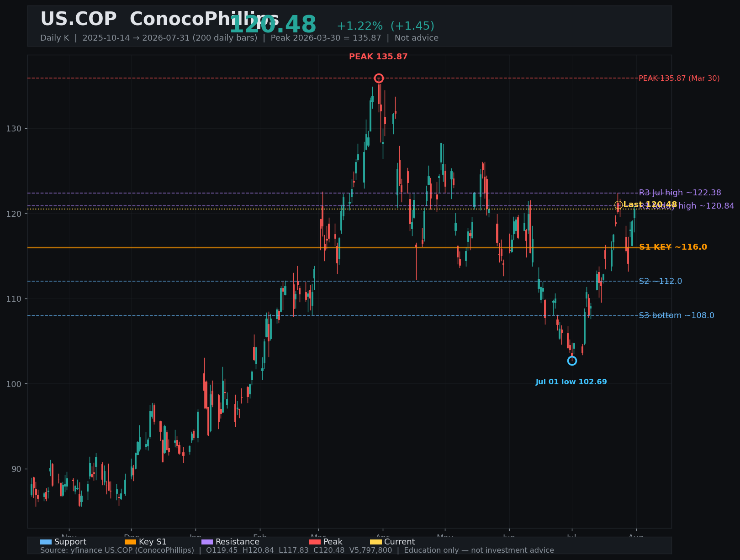The width and height of the screenshot is (740, 560).
Task: Click the "Resistance" legend label
Action: pyautogui.click(x=238, y=542)
